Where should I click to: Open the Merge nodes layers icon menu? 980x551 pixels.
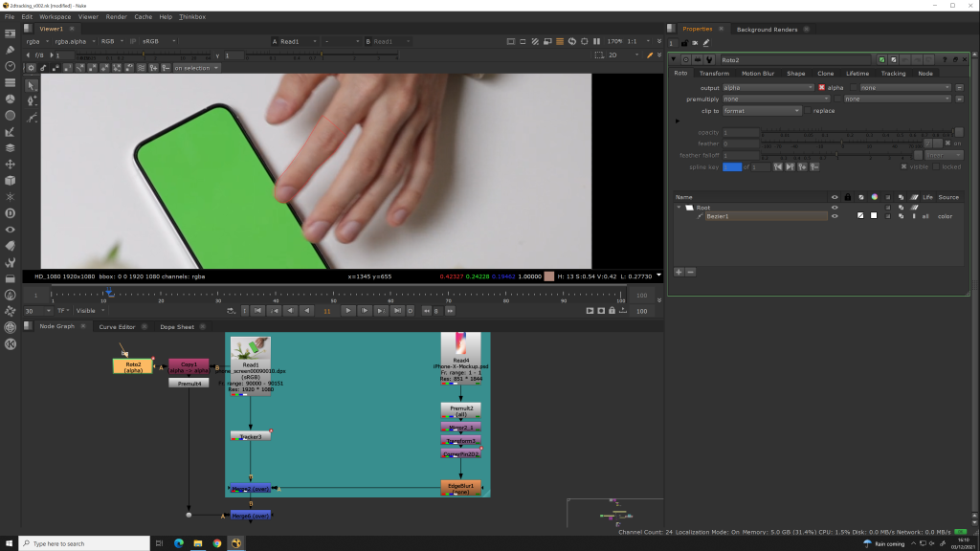click(x=10, y=148)
